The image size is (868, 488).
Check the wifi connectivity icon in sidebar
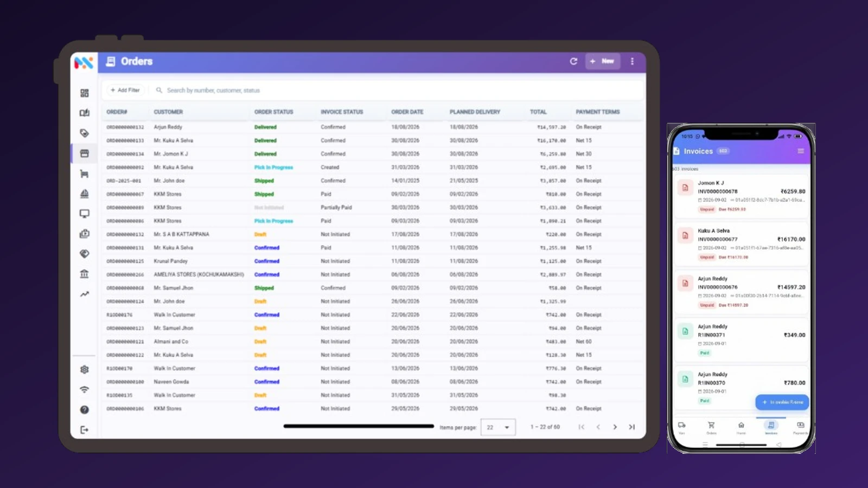[84, 389]
